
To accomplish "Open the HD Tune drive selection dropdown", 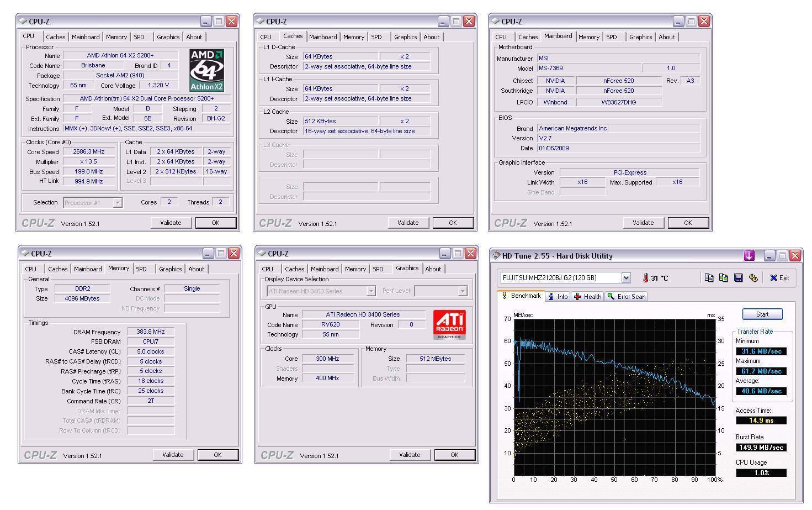I will 626,278.
